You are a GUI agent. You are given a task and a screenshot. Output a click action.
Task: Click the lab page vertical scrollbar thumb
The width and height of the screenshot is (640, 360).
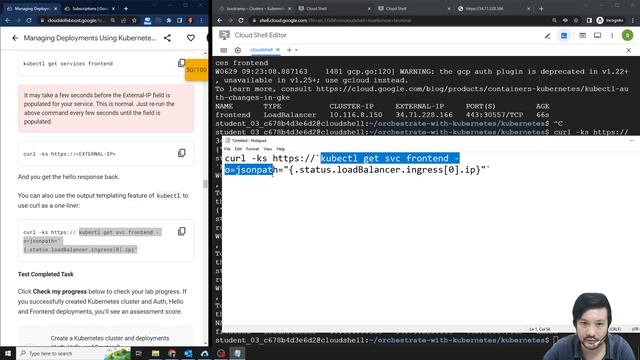pyautogui.click(x=205, y=184)
